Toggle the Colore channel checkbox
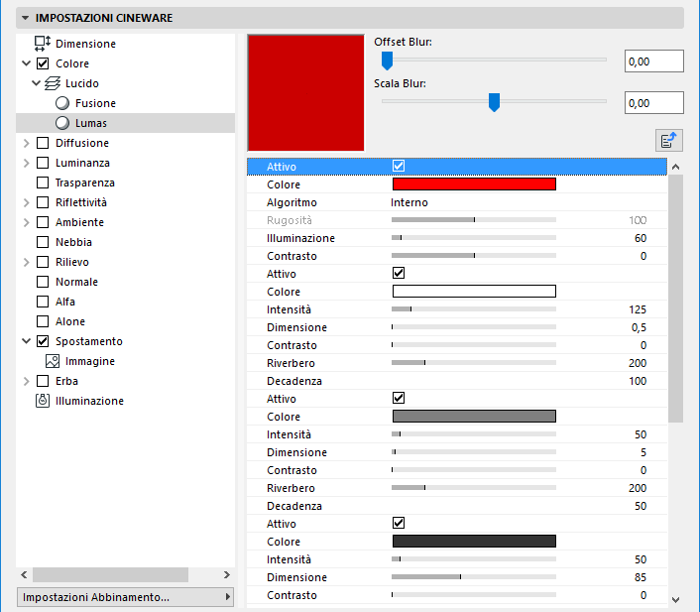Image resolution: width=700 pixels, height=612 pixels. point(43,63)
